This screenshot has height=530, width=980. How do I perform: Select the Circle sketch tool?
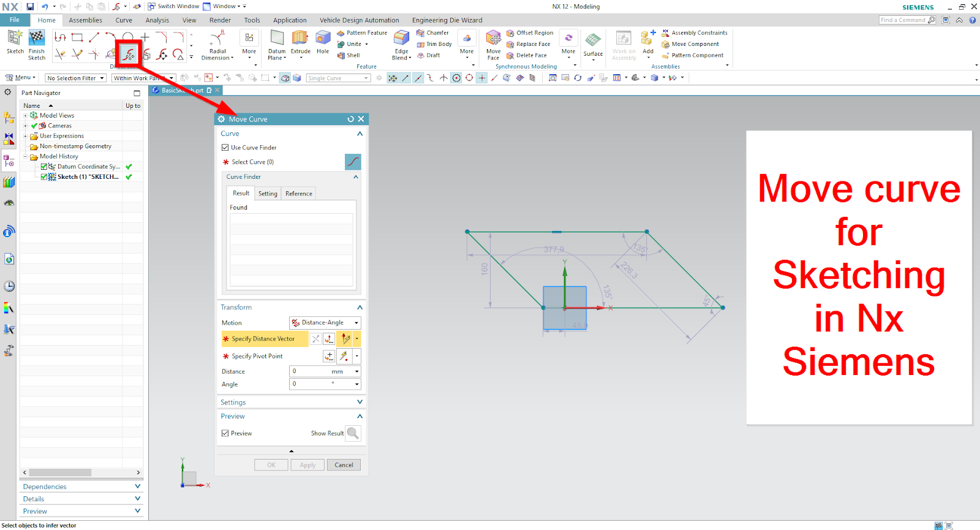click(127, 37)
